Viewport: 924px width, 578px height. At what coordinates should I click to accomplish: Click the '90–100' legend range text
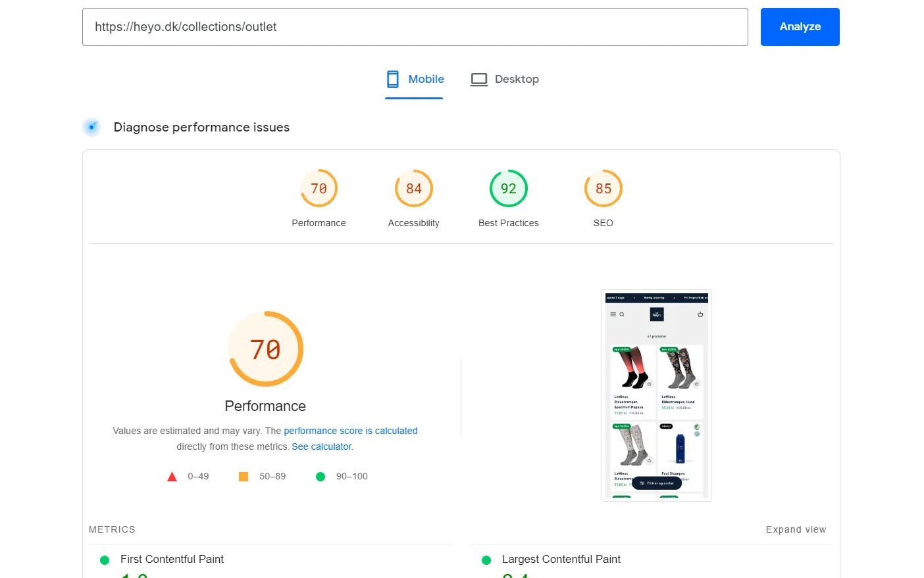(x=352, y=476)
